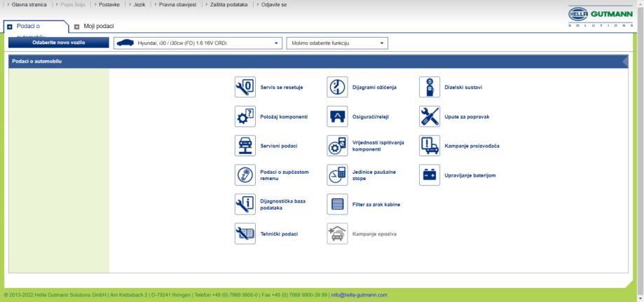Image resolution: width=644 pixels, height=302 pixels.
Task: Click the Podaci o automobilu panel header
Action: click(318, 62)
